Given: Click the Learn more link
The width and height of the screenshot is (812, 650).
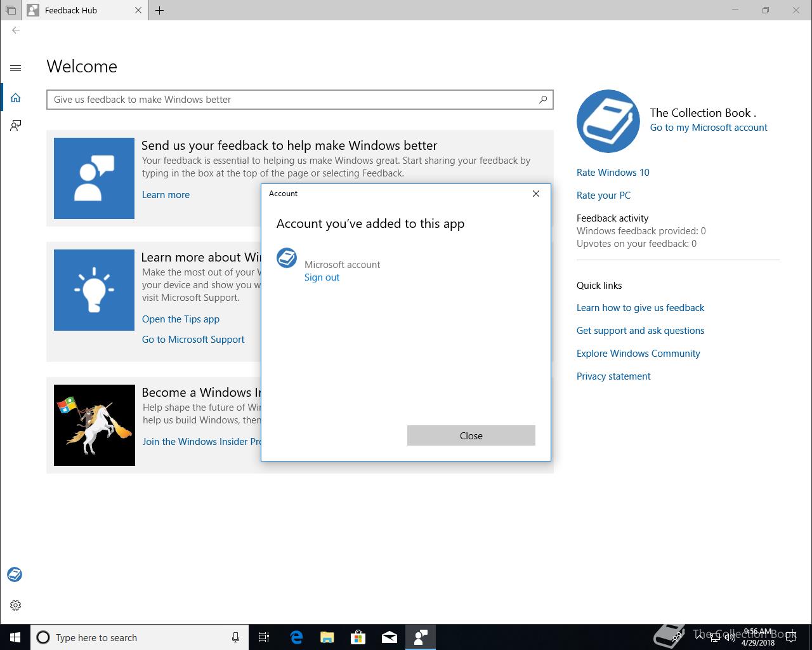Looking at the screenshot, I should 166,195.
